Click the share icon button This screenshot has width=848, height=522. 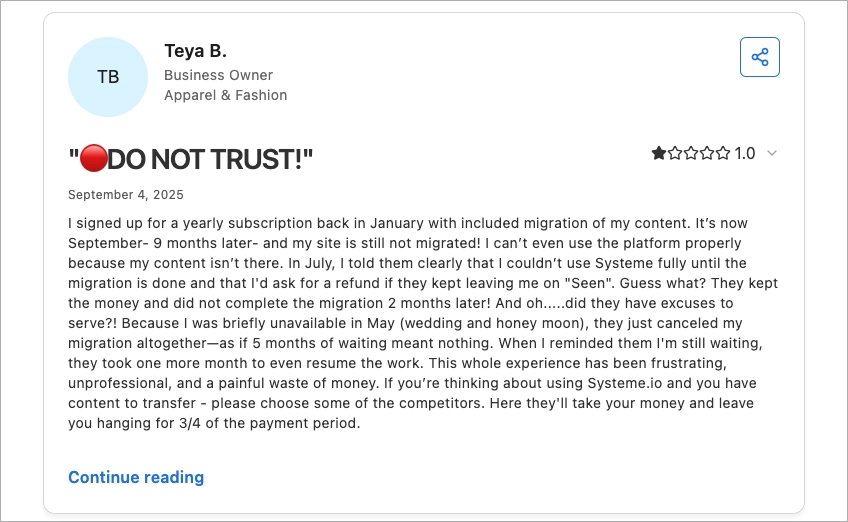click(759, 57)
